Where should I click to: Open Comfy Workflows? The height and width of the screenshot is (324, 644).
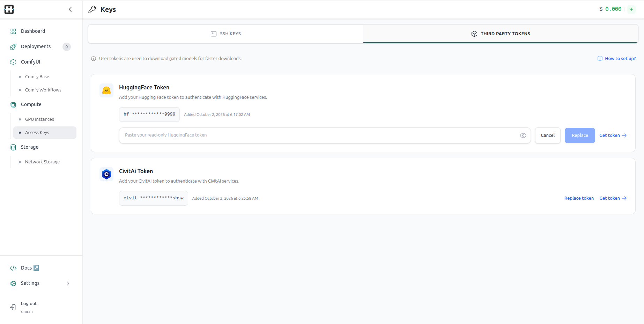pyautogui.click(x=43, y=90)
